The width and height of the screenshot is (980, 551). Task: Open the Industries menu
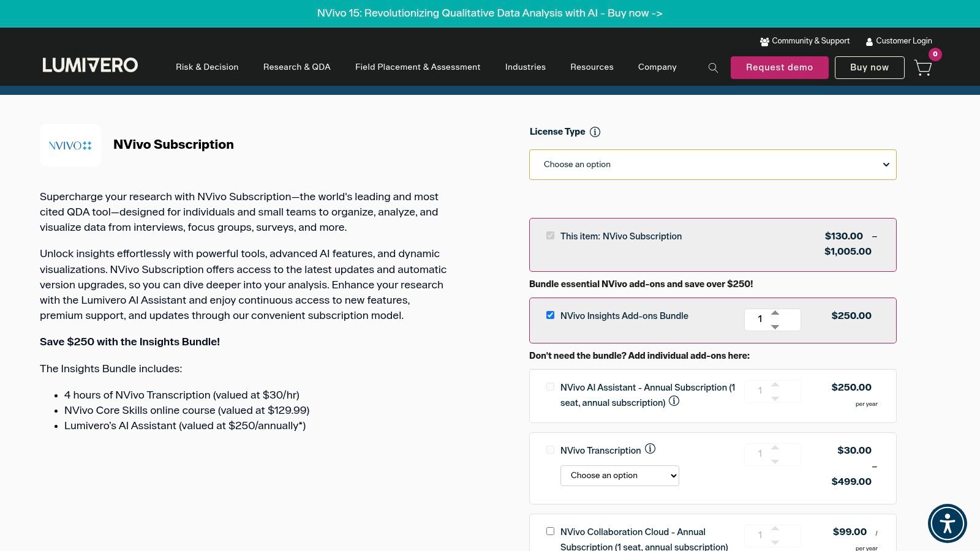(x=525, y=67)
